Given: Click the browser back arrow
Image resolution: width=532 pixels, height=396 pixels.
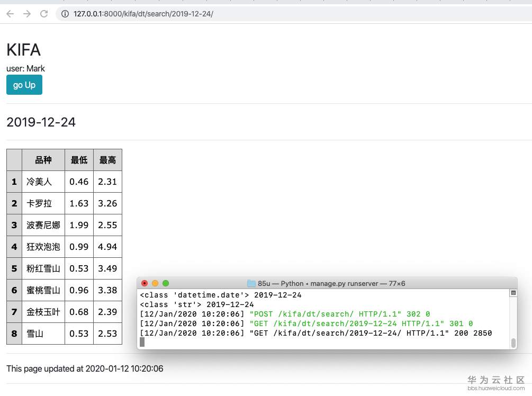Looking at the screenshot, I should (10, 14).
